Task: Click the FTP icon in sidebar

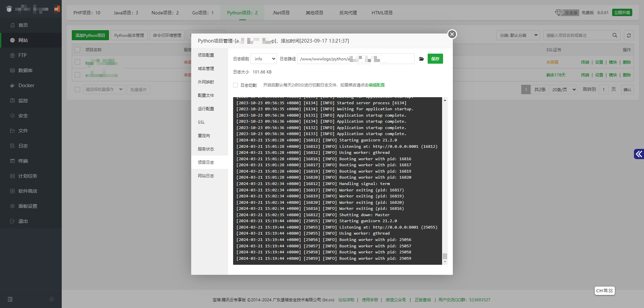Action: (12, 55)
